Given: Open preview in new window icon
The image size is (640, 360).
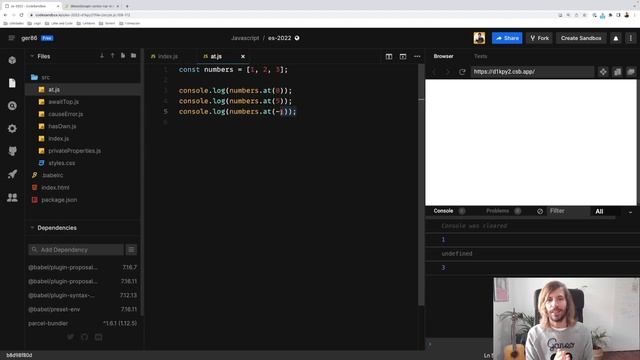Looking at the screenshot, I should coord(631,72).
